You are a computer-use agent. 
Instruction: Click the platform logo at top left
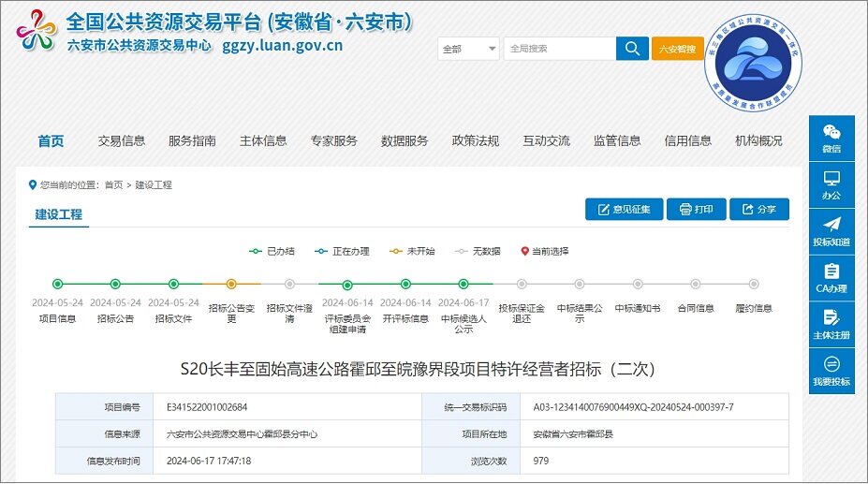tap(36, 32)
